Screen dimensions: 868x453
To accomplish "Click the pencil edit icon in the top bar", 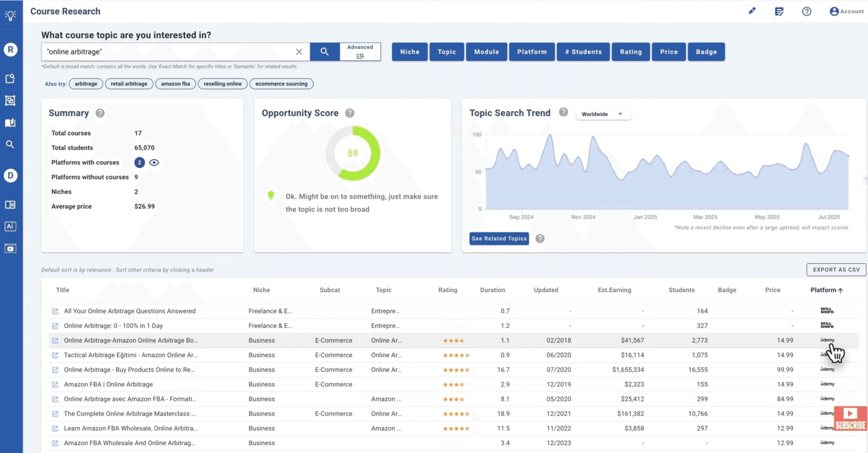I will pyautogui.click(x=752, y=11).
